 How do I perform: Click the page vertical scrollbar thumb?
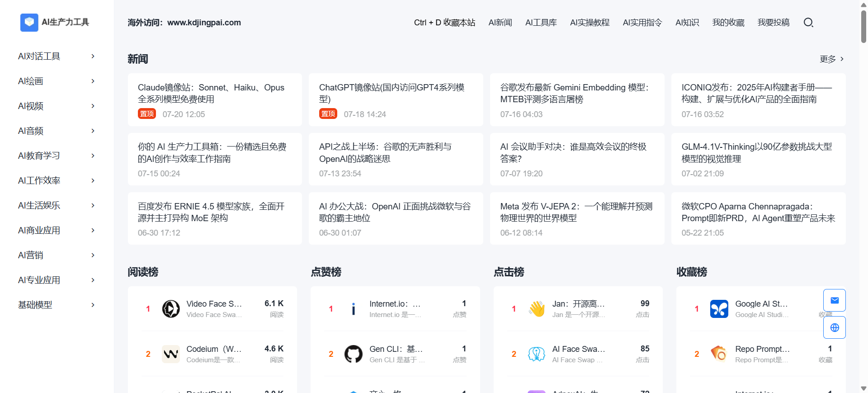pos(863,26)
